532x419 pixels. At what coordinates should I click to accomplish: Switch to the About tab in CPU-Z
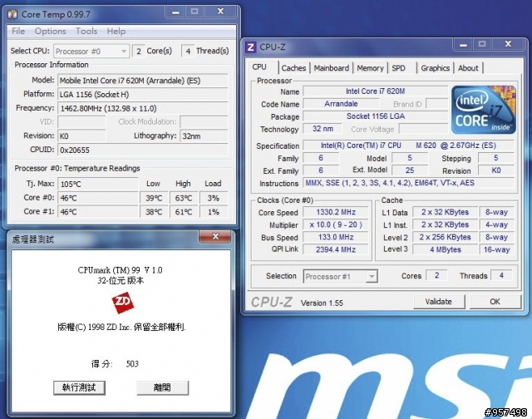pos(468,68)
